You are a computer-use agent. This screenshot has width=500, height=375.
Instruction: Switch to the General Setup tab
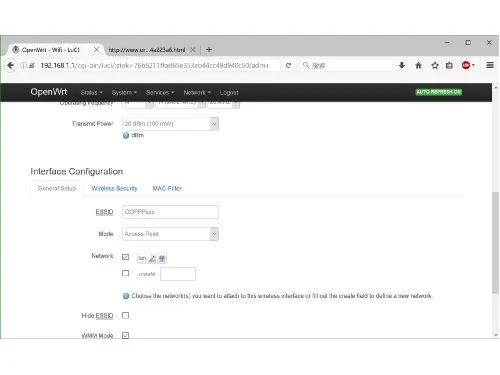click(x=57, y=189)
